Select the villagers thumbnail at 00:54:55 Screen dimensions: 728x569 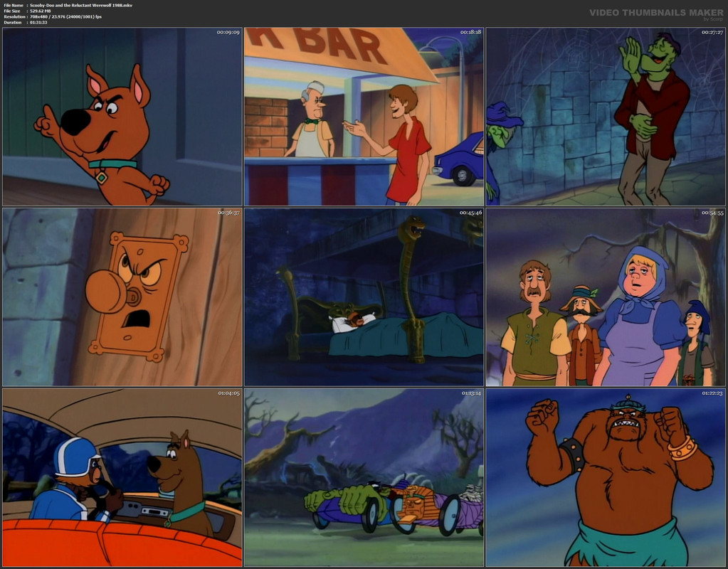(x=606, y=297)
